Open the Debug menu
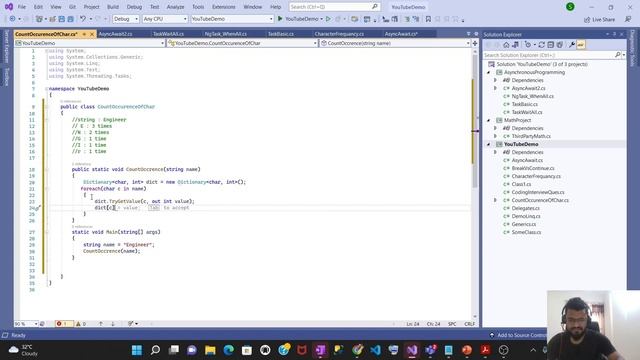 tap(134, 7)
